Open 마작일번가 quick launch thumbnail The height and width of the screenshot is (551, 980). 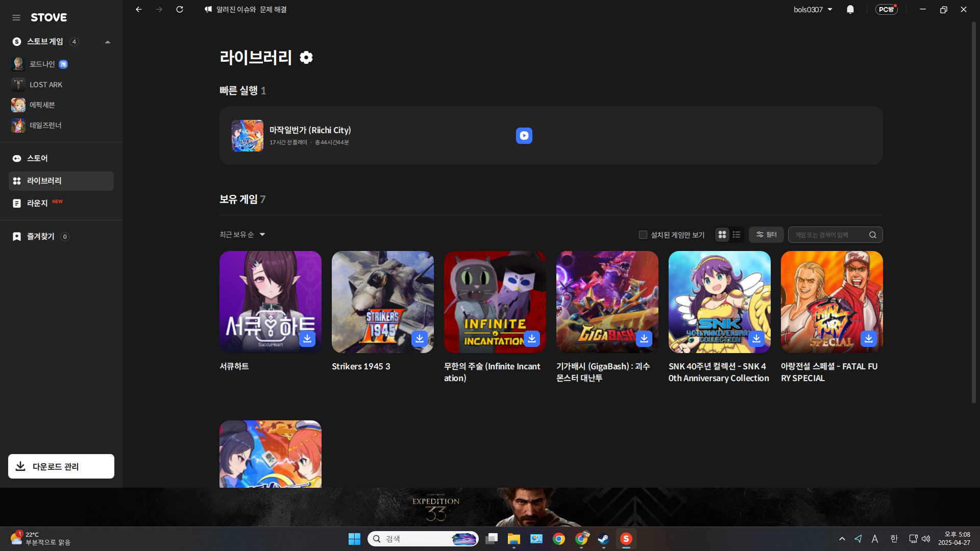(248, 136)
